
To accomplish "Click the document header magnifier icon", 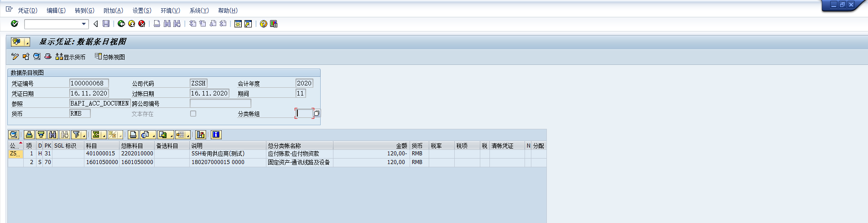I will click(37, 57).
